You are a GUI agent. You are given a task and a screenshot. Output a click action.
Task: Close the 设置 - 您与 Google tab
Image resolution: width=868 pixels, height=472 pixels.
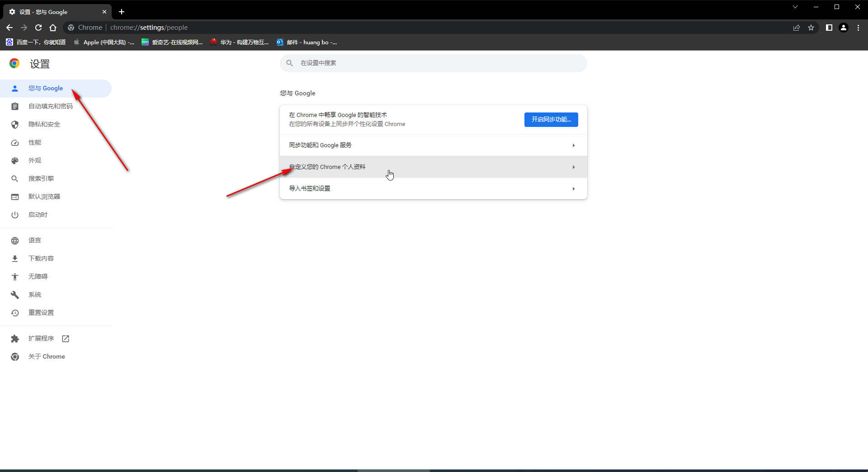coord(104,12)
